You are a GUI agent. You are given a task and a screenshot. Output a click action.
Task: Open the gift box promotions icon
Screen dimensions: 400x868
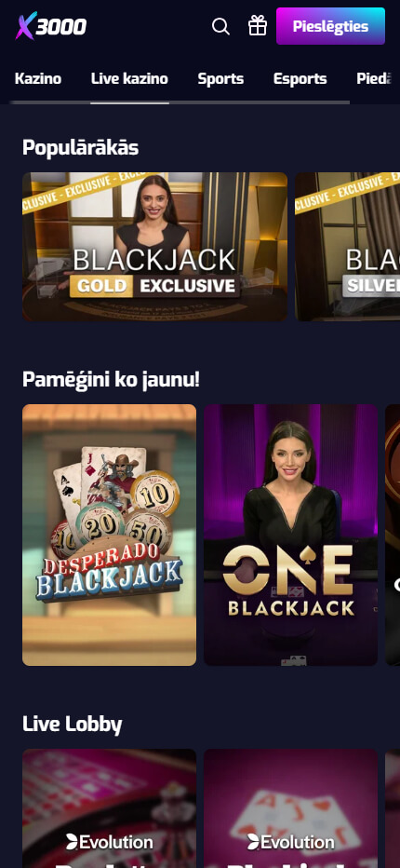258,25
